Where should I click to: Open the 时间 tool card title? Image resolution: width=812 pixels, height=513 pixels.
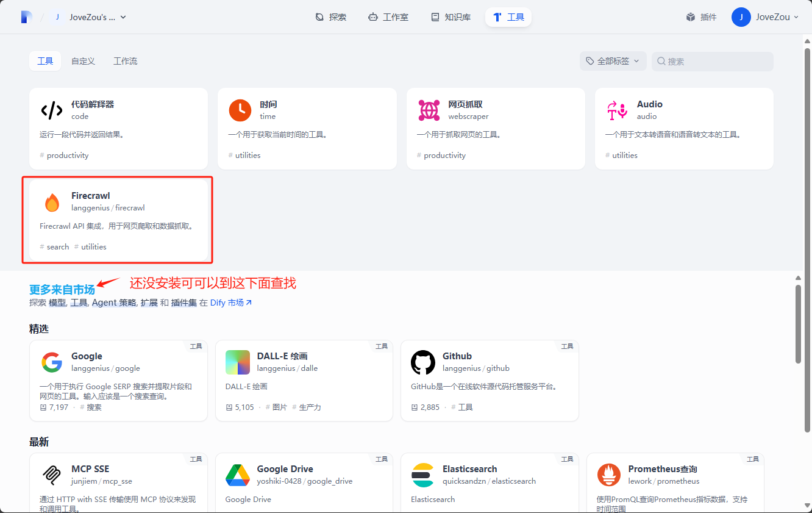[268, 104]
